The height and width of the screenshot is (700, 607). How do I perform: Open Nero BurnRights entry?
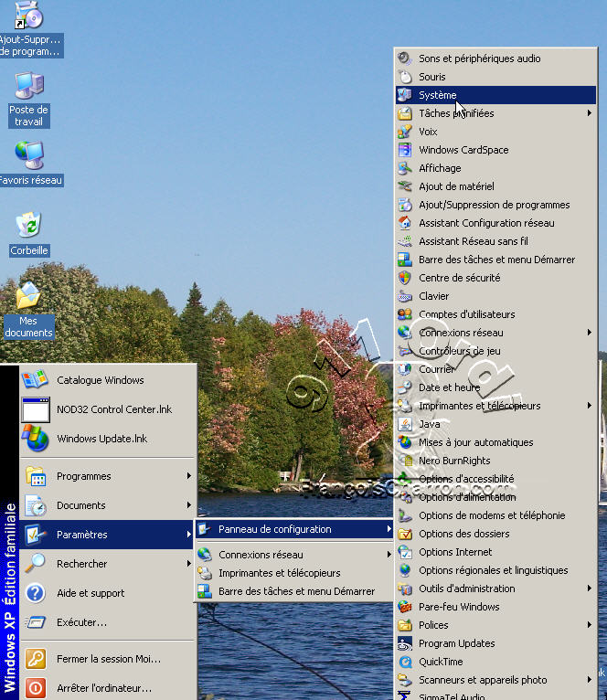pos(495,461)
